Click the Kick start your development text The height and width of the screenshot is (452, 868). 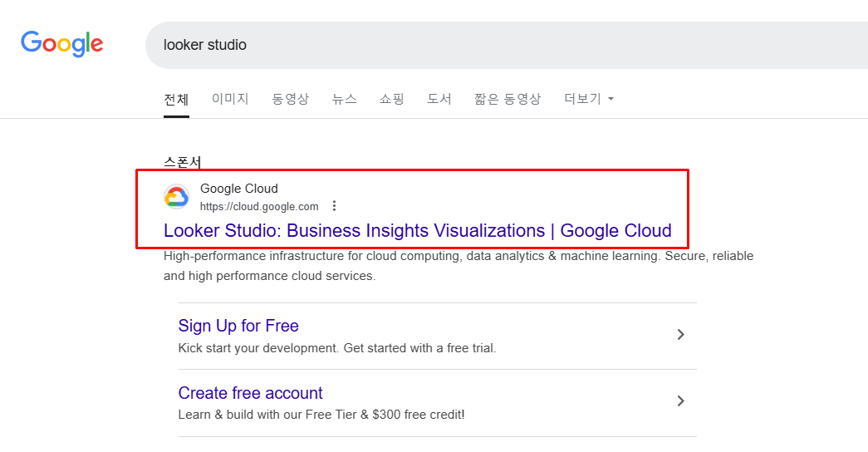pos(337,348)
